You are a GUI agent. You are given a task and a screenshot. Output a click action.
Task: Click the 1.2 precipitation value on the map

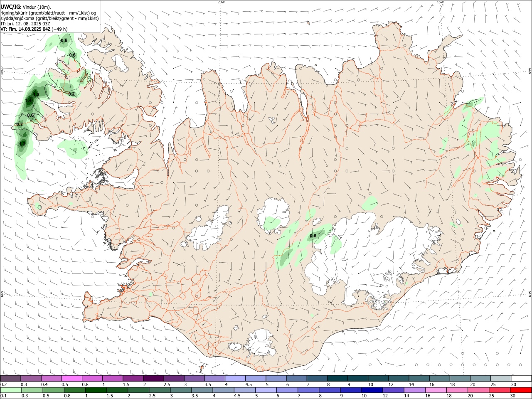tap(36, 95)
